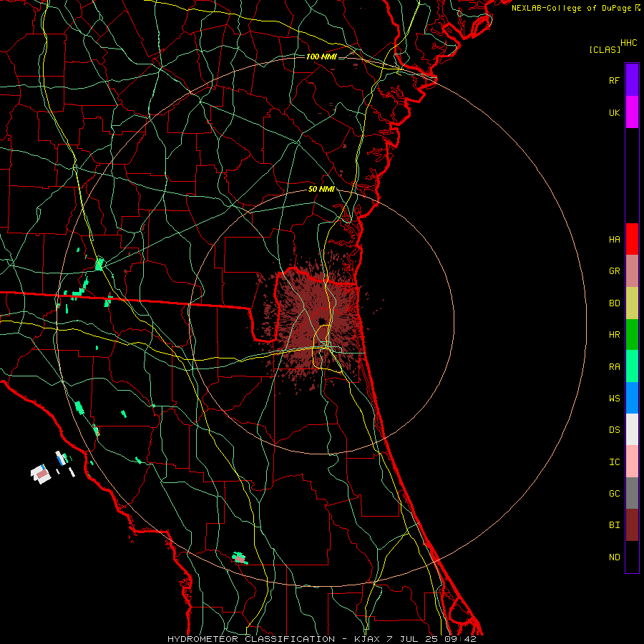Viewport: 644px width, 644px height.
Task: Click the DS white legend swatch
Action: [x=632, y=429]
